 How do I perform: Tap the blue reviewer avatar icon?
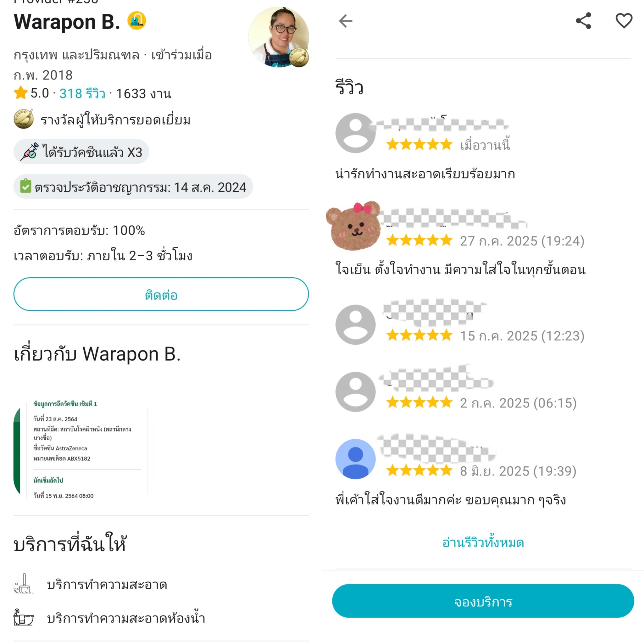(355, 459)
